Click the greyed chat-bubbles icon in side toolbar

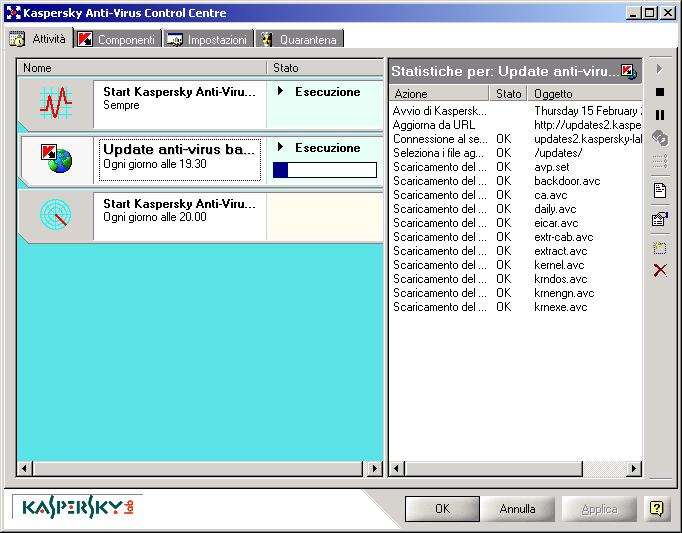click(x=660, y=138)
